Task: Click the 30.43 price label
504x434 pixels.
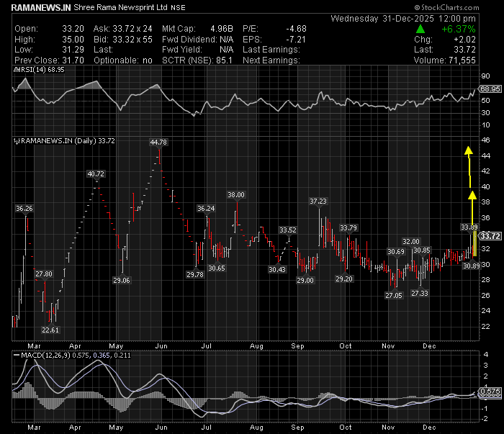Action: pyautogui.click(x=277, y=269)
